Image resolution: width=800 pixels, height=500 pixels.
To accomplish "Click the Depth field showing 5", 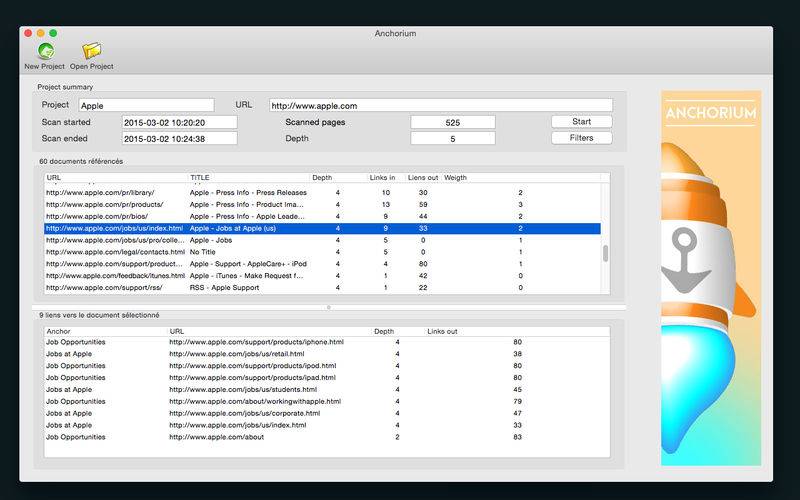I will 453,139.
